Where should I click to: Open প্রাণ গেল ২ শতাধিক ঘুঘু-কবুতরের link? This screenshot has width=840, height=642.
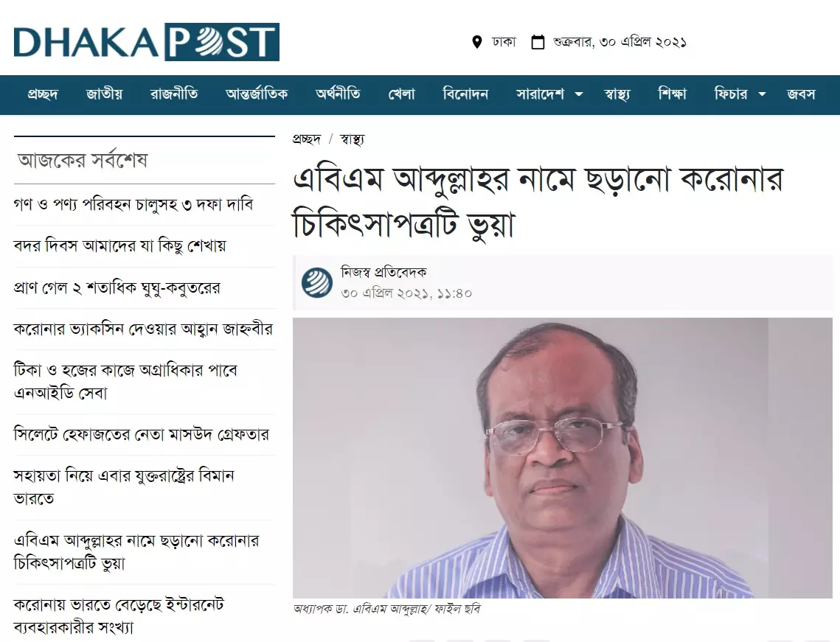pyautogui.click(x=117, y=287)
